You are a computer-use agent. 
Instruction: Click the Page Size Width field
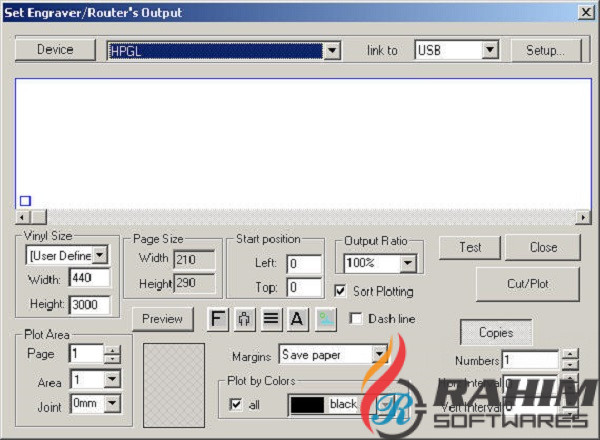click(x=194, y=260)
